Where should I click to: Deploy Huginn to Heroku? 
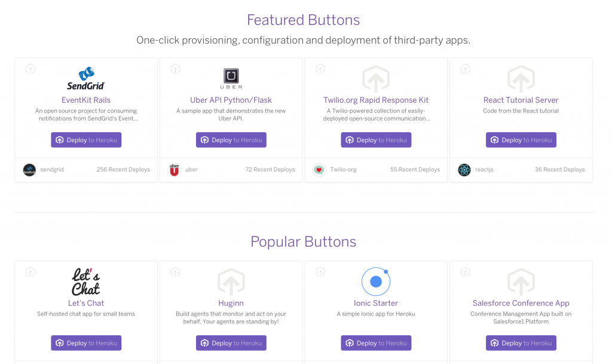click(x=231, y=343)
